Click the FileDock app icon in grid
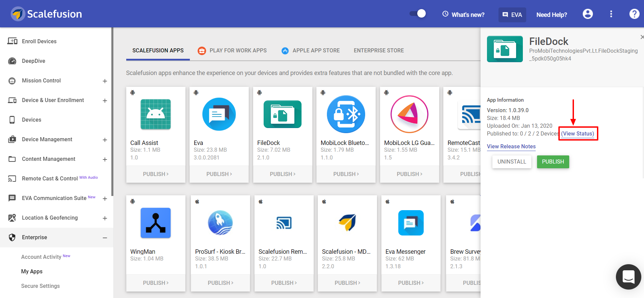 283,114
